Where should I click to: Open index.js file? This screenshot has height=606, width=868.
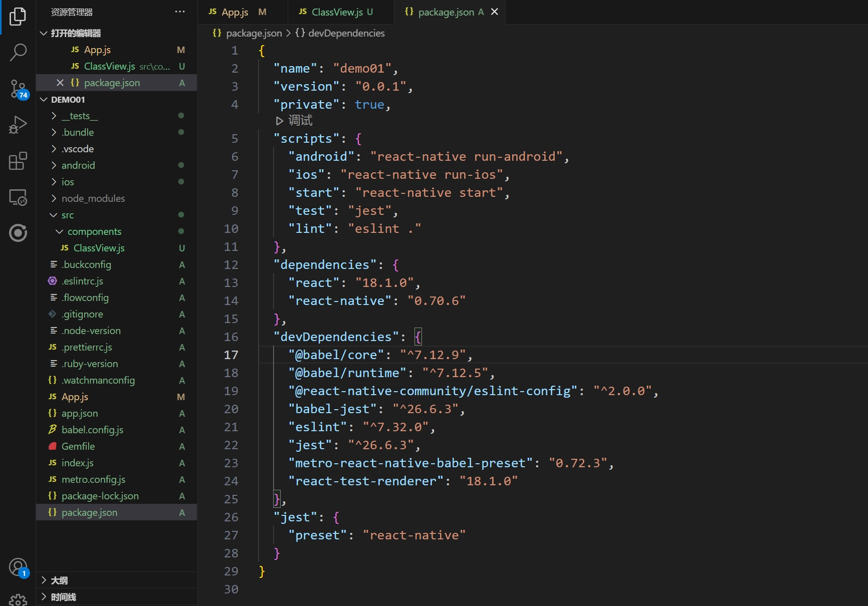coord(116,463)
